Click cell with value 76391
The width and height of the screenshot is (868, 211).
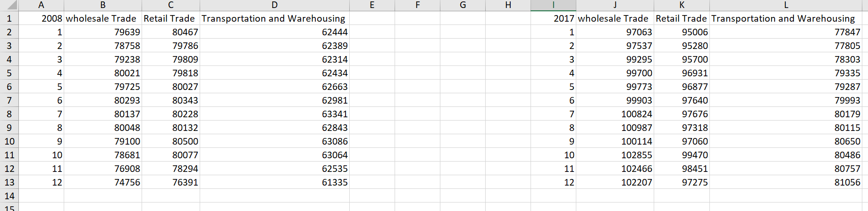(x=171, y=182)
